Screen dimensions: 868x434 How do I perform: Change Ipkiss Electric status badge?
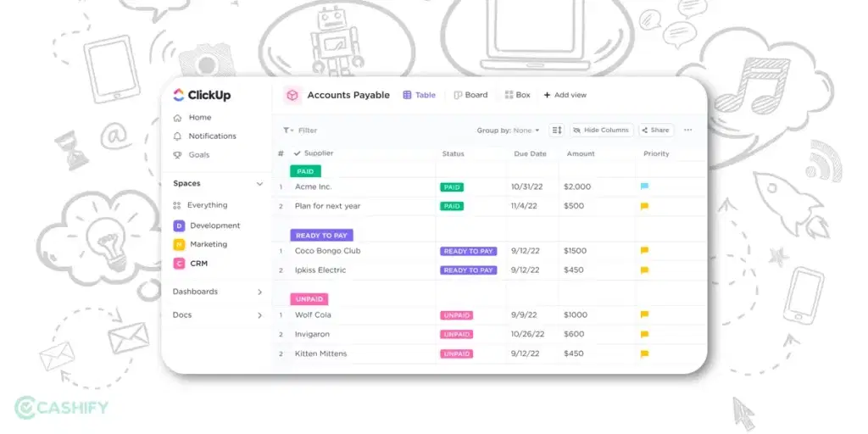point(468,270)
